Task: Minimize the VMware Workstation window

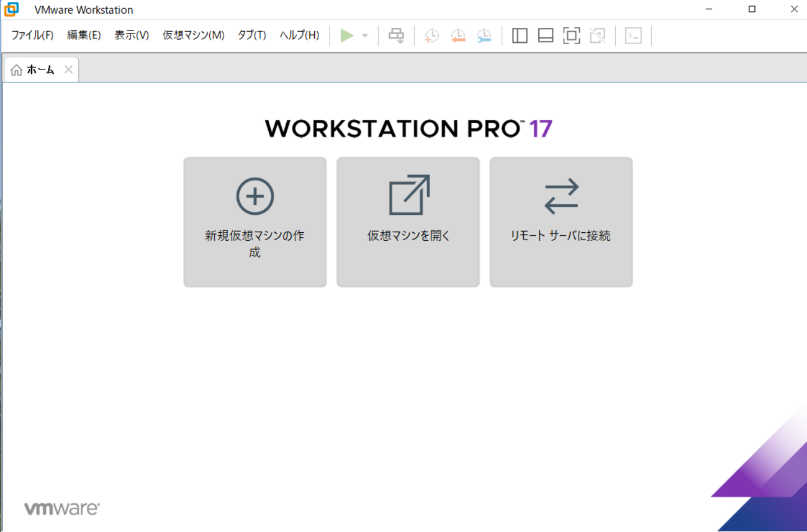Action: tap(710, 9)
